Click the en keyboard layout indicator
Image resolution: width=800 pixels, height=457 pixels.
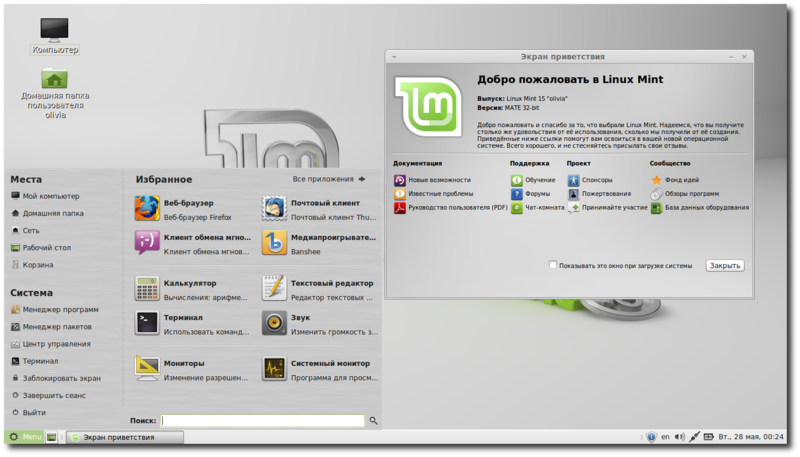665,437
